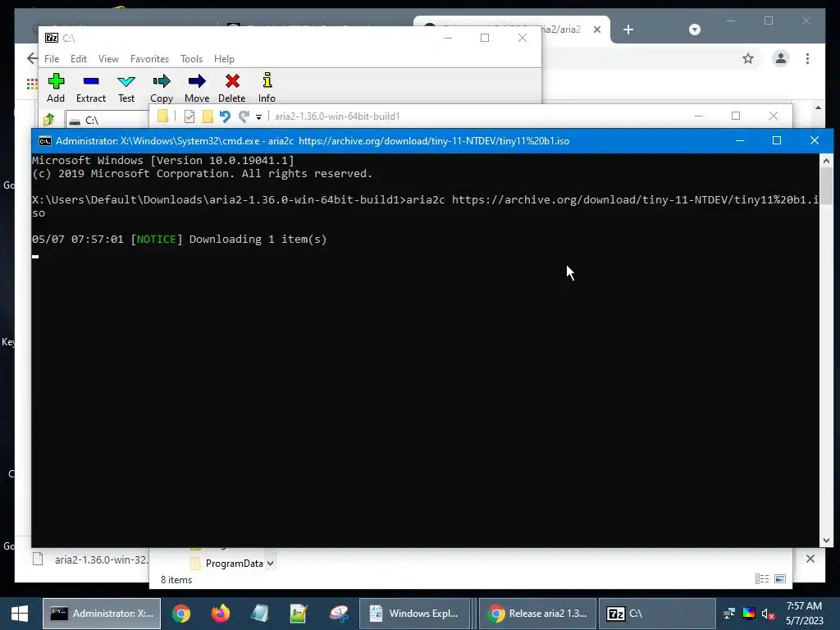Click the Explorer redo arrow icon
The image size is (840, 630).
[244, 116]
